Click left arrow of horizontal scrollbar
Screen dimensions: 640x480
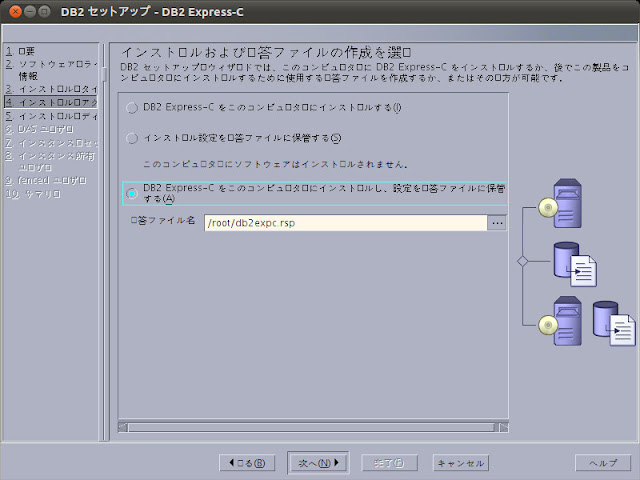point(122,427)
